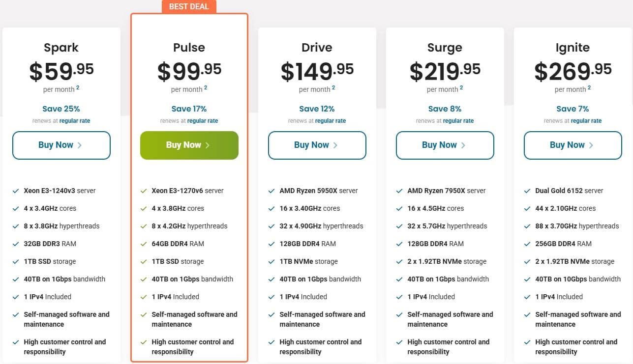Select the Drive plan title heading
The width and height of the screenshot is (633, 364).
[317, 48]
